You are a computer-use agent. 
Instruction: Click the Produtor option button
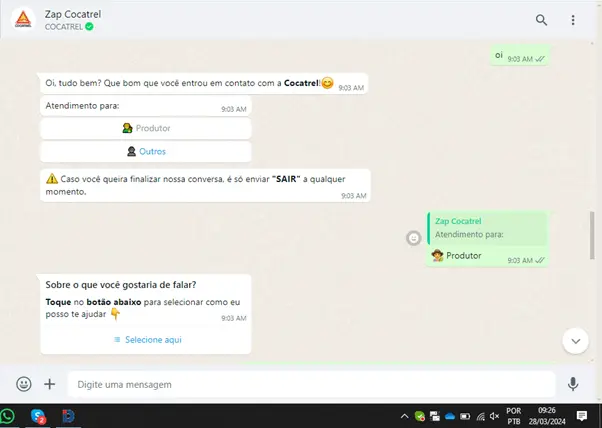(146, 128)
